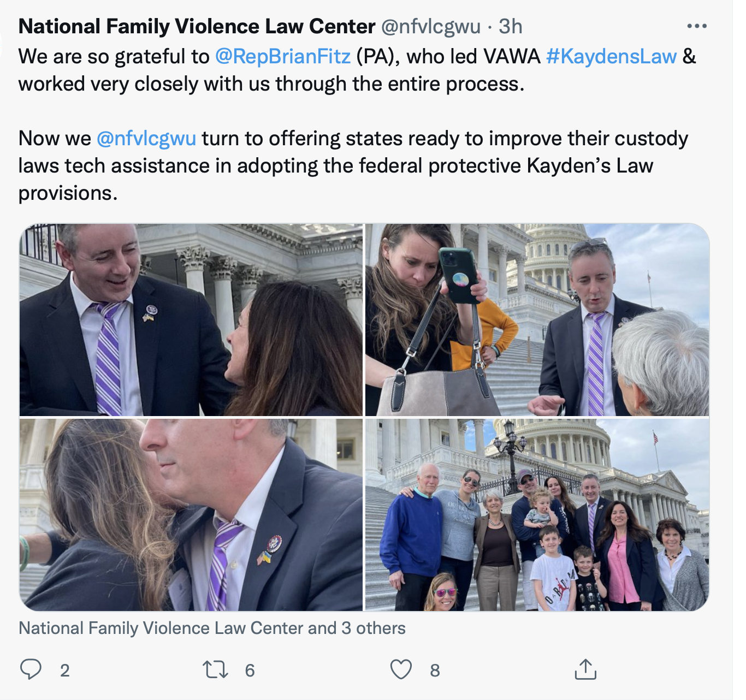Open top-right photo with woman holding phone
This screenshot has width=746, height=700.
(x=537, y=320)
